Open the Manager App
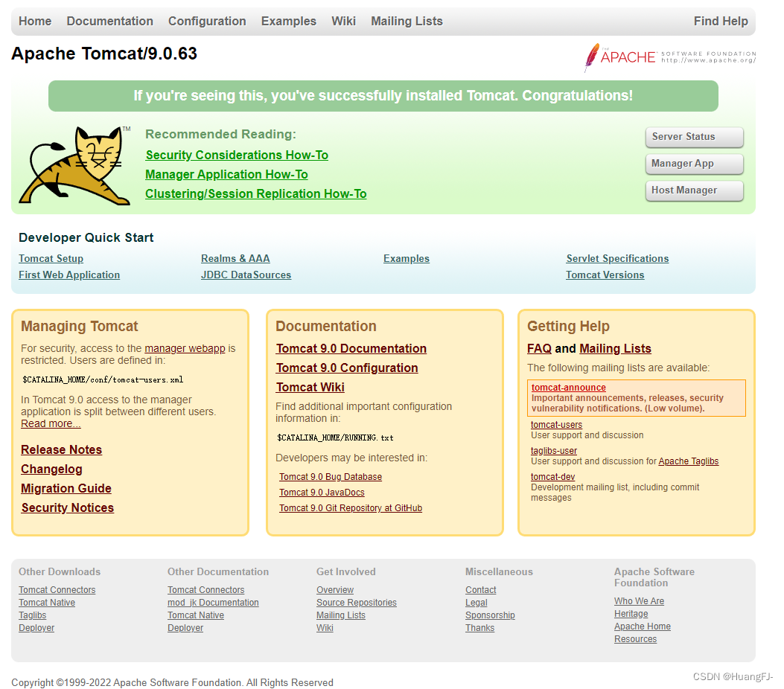784x689 pixels. click(693, 164)
